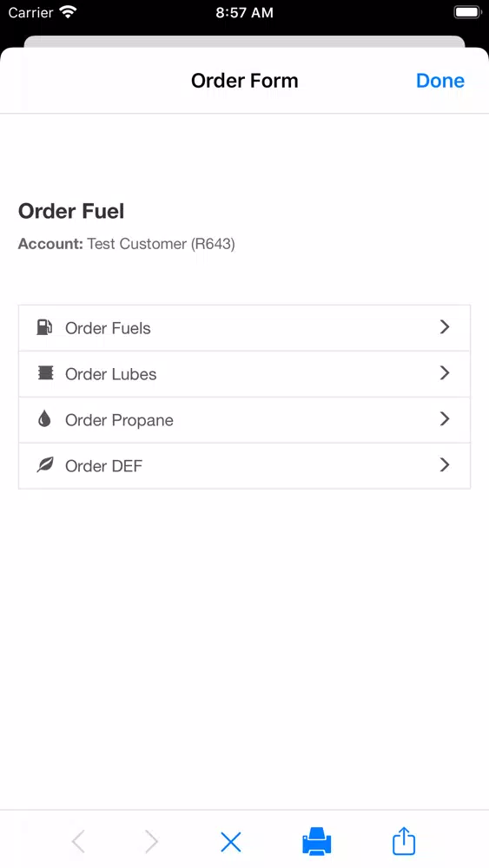Viewport: 489px width, 868px height.
Task: Expand the Order DEF chevron
Action: (444, 464)
